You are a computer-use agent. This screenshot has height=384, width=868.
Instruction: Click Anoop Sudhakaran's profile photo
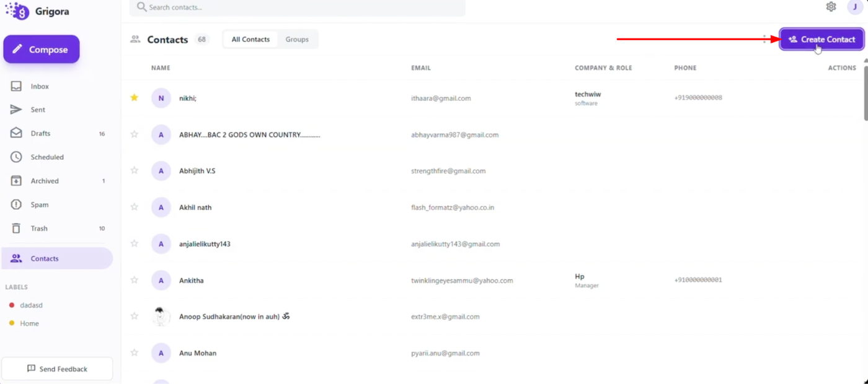161,316
